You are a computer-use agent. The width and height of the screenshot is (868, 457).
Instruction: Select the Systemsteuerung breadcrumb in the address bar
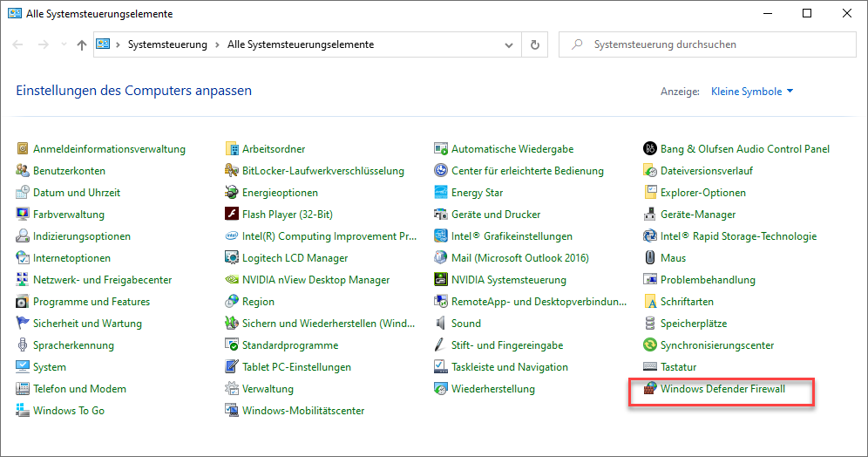coord(167,44)
